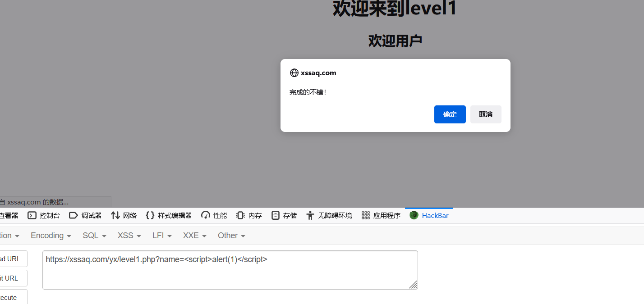Click the style editor curly braces icon

150,215
